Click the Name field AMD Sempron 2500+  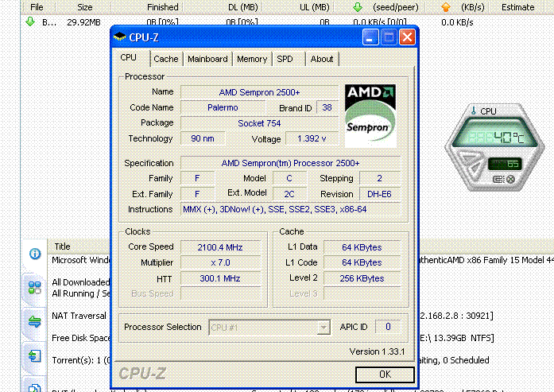click(x=259, y=92)
